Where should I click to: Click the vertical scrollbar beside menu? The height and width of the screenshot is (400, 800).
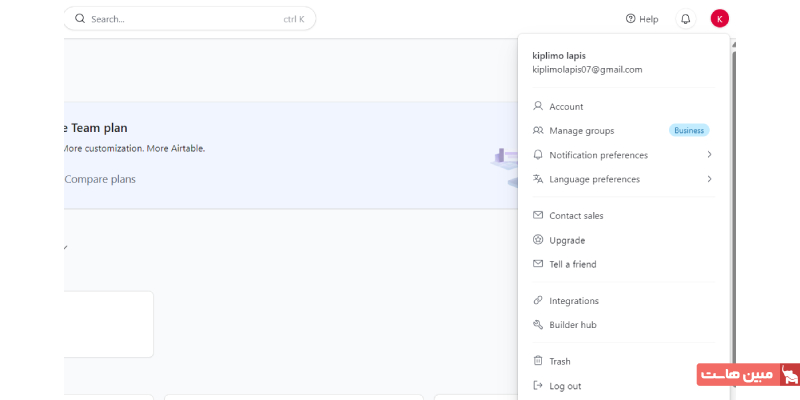733,200
